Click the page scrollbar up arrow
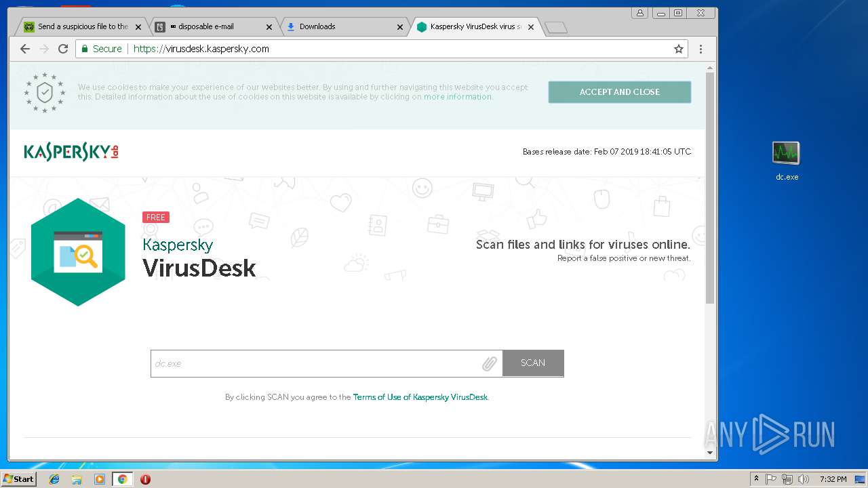Viewport: 868px width, 488px height. click(x=710, y=68)
